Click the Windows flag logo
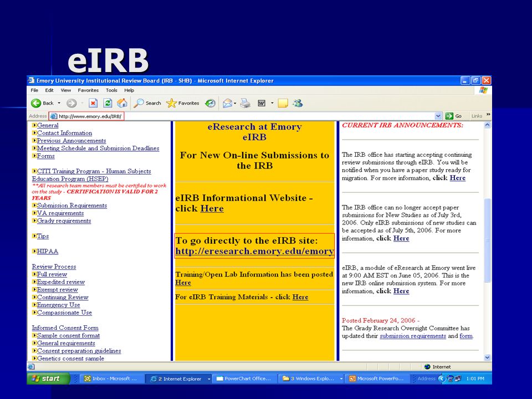532x399 pixels. coord(483,90)
